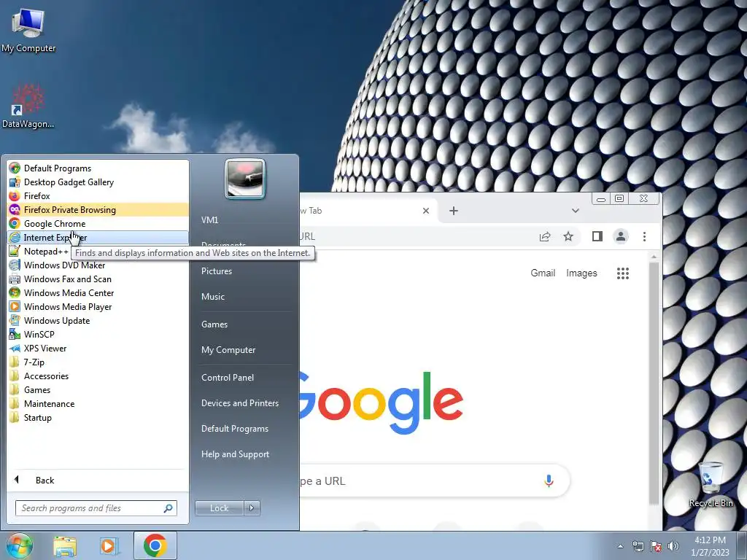Open Games in the right pane
The image size is (747, 560).
pos(245,324)
